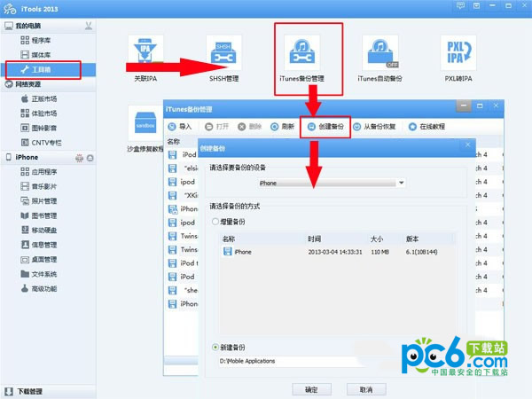
Task: Click the icon right of 我的电脑 header
Action: (x=89, y=26)
